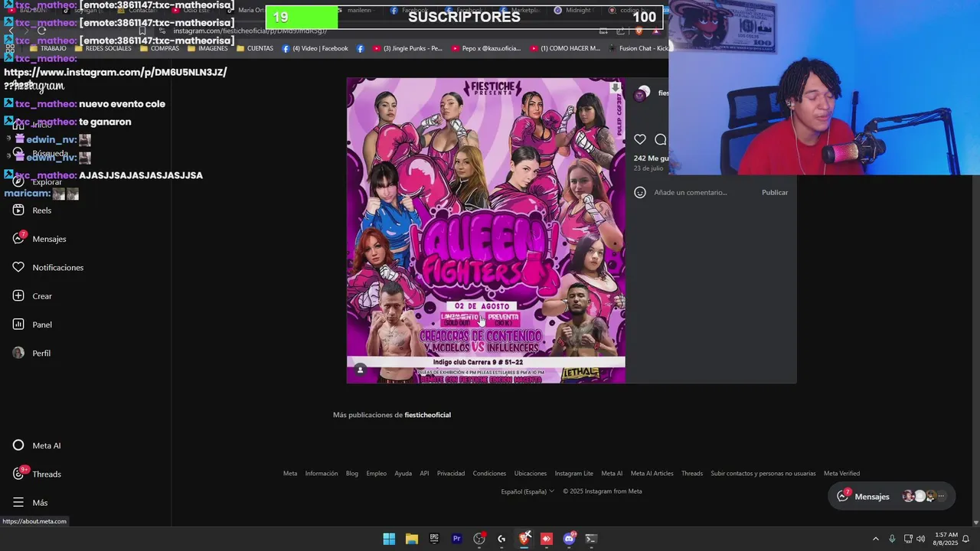
Task: Open Mensajes in the left sidebar
Action: (40, 239)
